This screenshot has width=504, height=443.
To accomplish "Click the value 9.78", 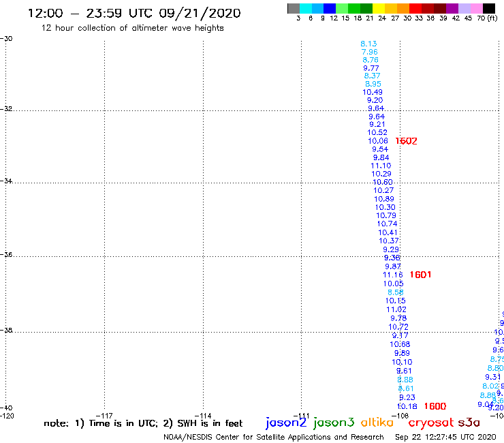I will (x=398, y=318).
